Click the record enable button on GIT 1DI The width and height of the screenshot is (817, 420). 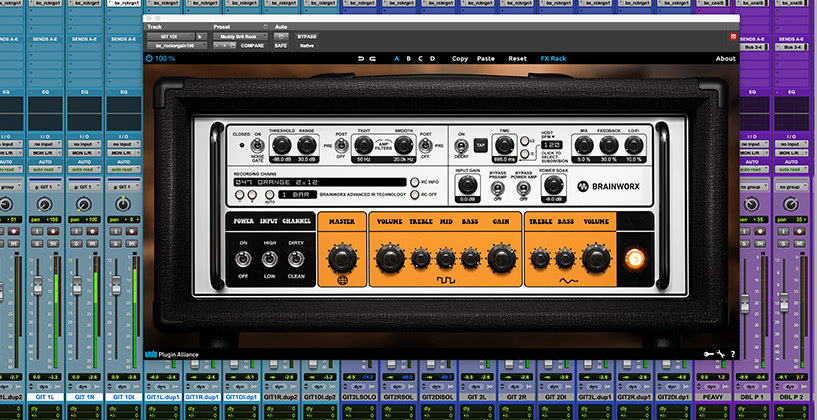coord(131,231)
